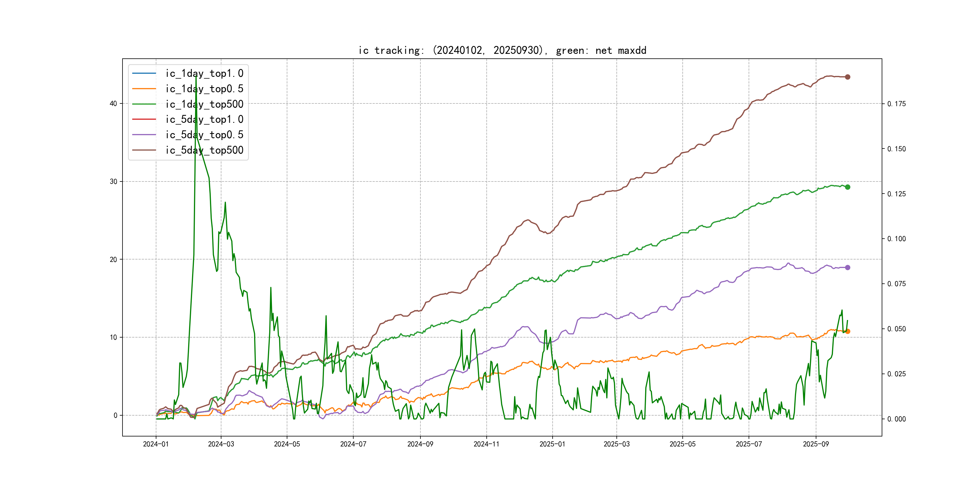
Task: Click the 2025-09 x-axis tick label
Action: [x=816, y=444]
